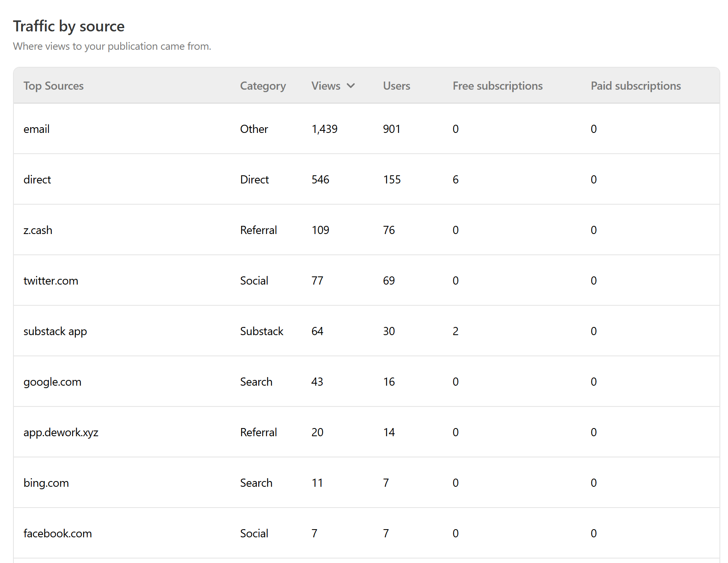This screenshot has width=728, height=563.
Task: Click the Other category in email row
Action: [x=254, y=129]
